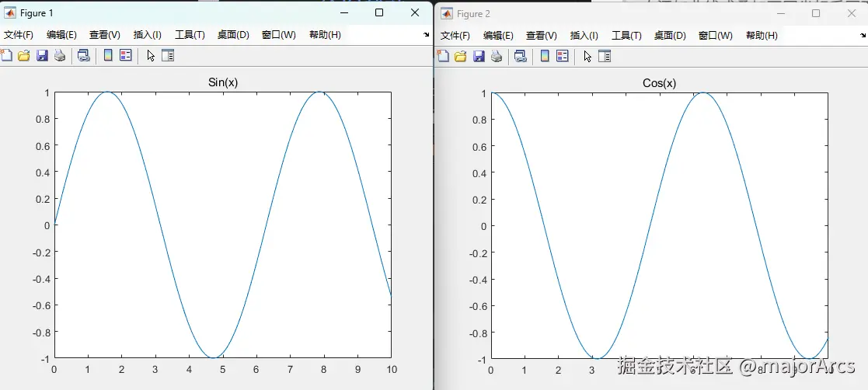Maximize the Figure 2 window
Viewport: 868px width, 390px height.
tap(816, 13)
